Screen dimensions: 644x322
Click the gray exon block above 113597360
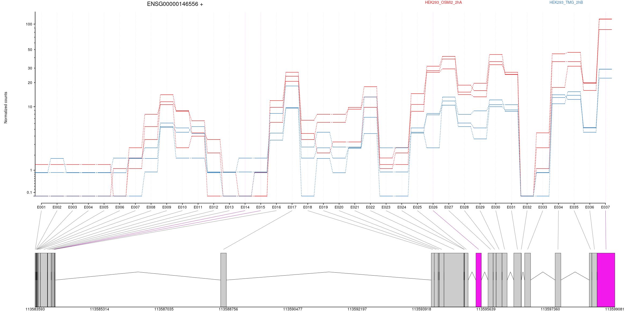click(x=558, y=280)
